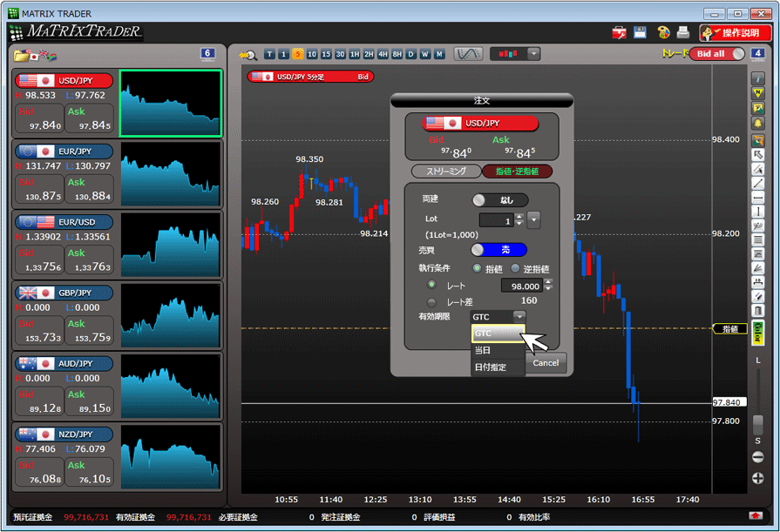
Task: Select the 4H timeframe
Action: [383, 54]
